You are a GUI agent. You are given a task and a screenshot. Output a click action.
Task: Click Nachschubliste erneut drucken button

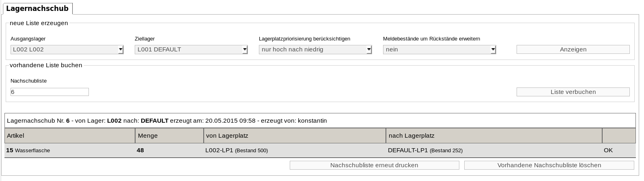(374, 165)
